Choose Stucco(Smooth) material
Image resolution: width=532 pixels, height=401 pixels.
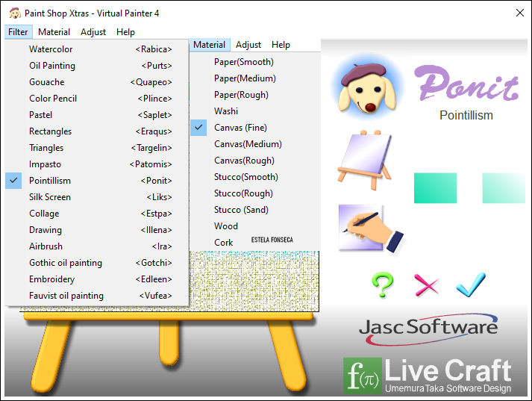coord(255,177)
